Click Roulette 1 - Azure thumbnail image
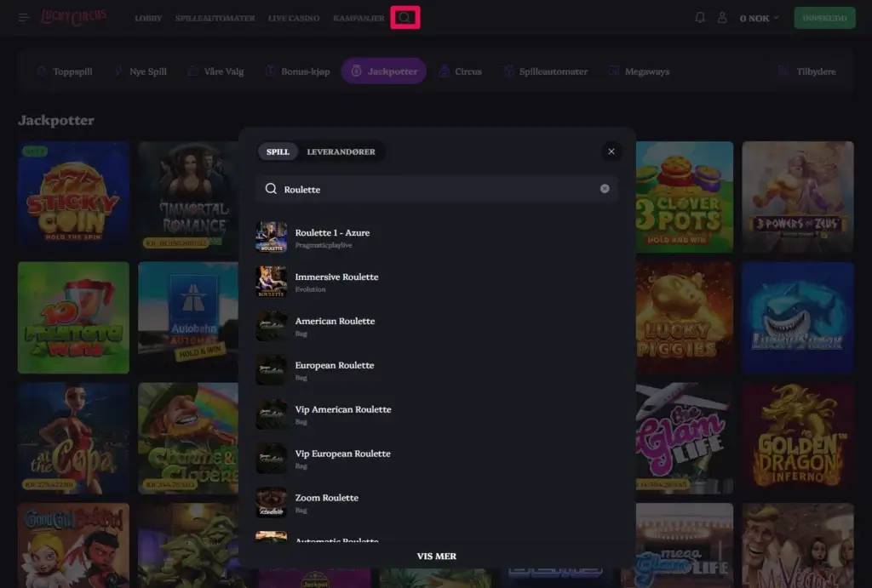 (x=272, y=237)
